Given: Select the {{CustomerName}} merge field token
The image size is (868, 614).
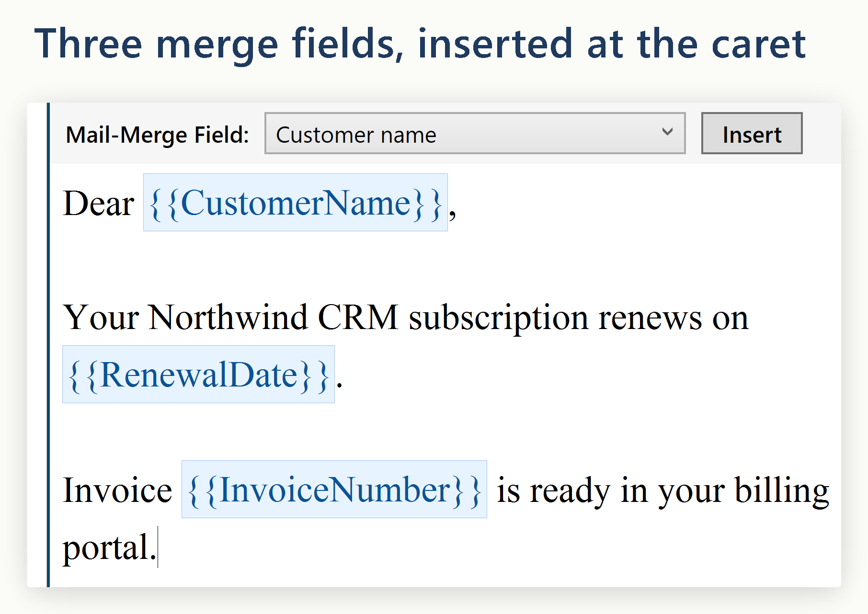Looking at the screenshot, I should tap(296, 203).
